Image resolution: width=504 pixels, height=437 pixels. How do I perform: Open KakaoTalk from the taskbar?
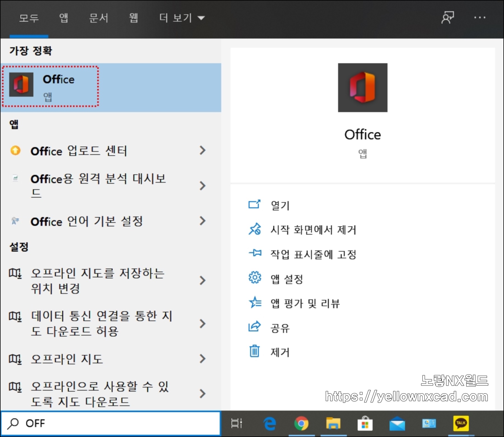coord(461,423)
